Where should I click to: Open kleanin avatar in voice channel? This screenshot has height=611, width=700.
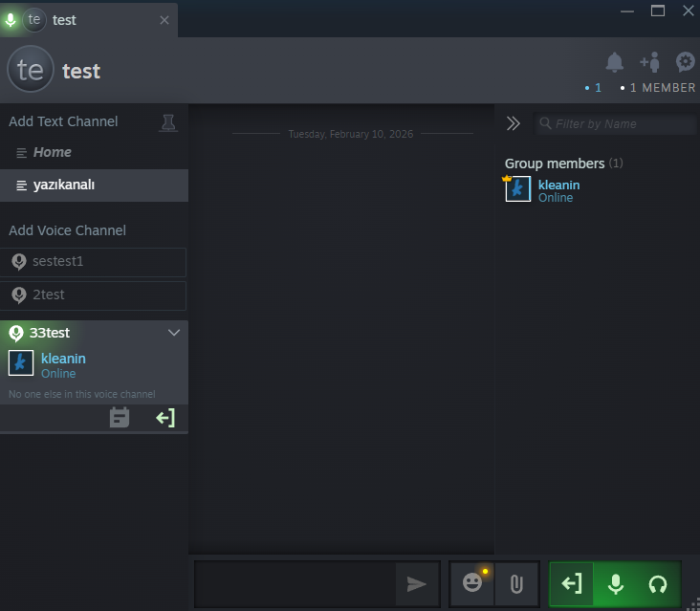pos(21,362)
